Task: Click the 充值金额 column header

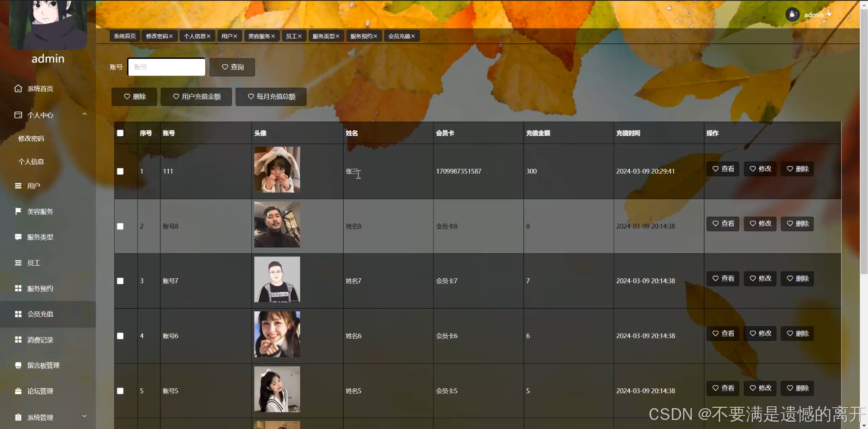Action: coord(538,133)
